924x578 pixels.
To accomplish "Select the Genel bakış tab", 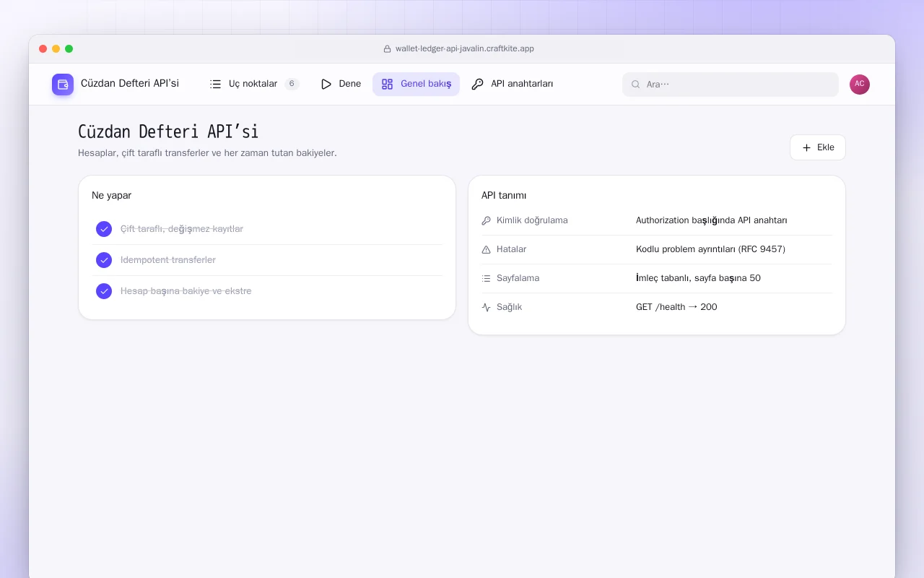I will point(416,84).
